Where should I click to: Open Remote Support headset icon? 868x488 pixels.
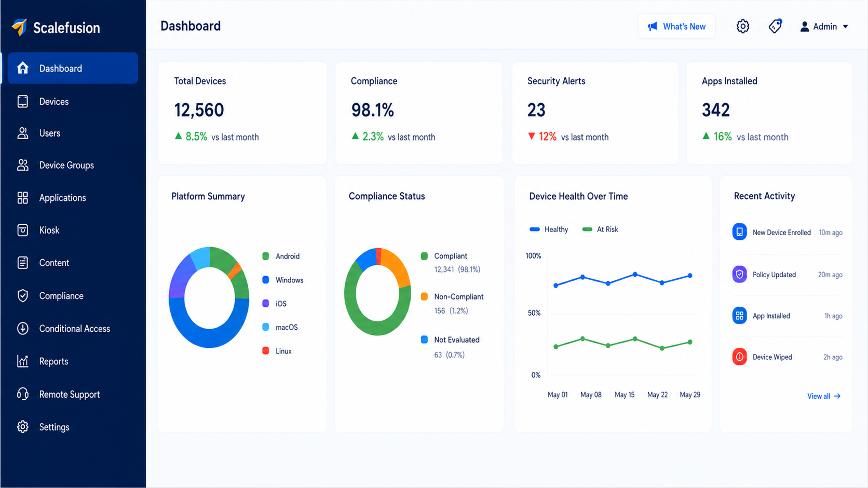point(23,394)
